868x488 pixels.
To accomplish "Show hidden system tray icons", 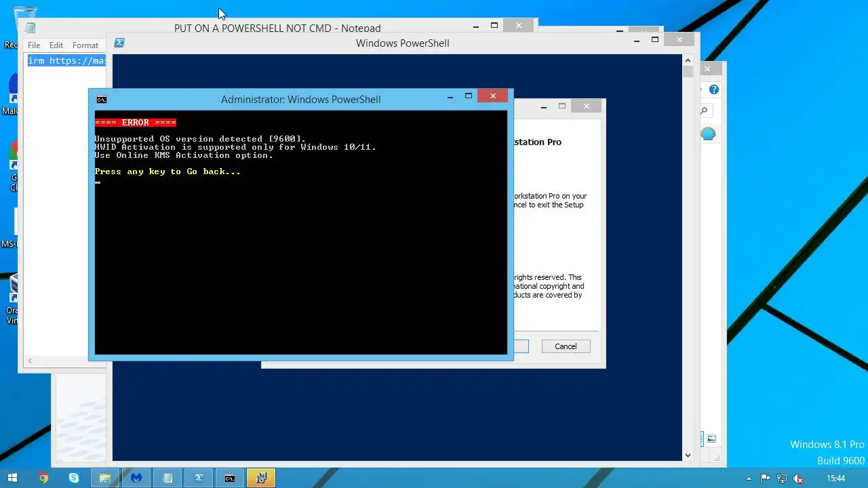I will (749, 479).
